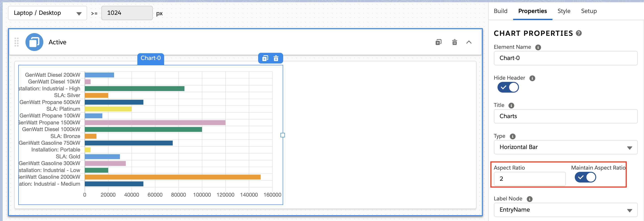This screenshot has height=221, width=644.
Task: Click the Chart-0 element label tab
Action: 151,58
